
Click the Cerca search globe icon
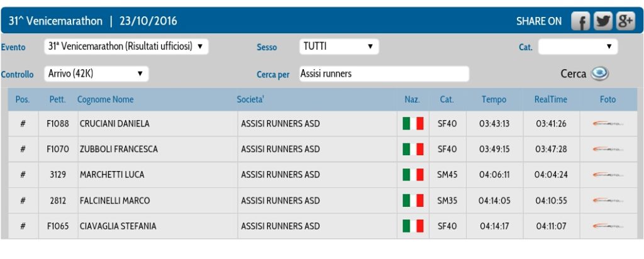[x=599, y=74]
